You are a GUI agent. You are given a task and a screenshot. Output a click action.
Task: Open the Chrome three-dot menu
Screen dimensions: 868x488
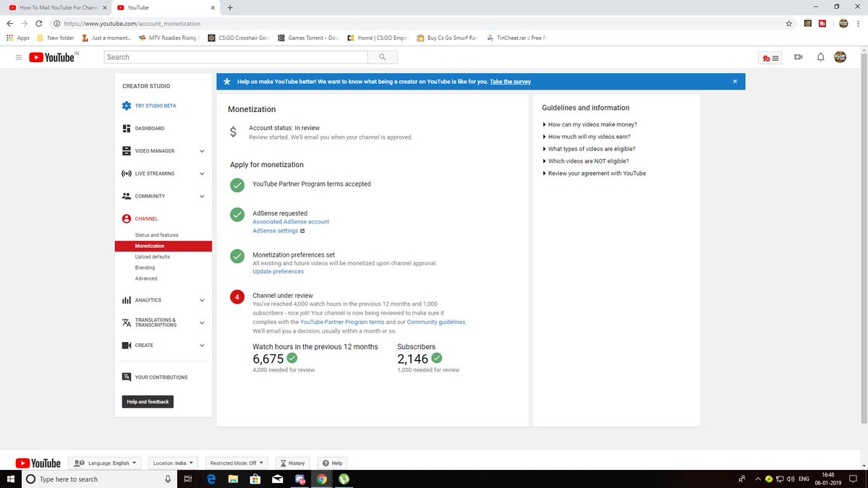tap(860, 23)
